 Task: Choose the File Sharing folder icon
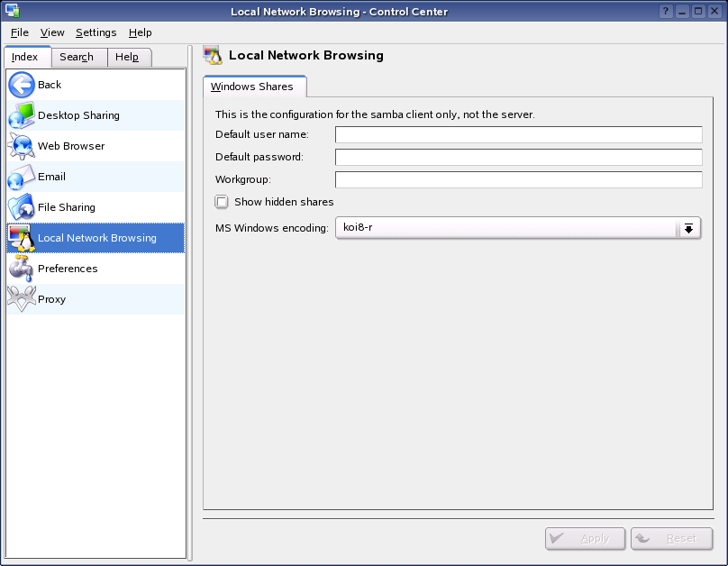[22, 207]
